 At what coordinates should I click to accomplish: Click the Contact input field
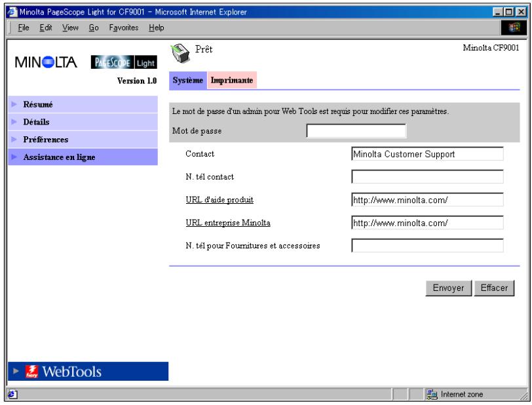pyautogui.click(x=427, y=154)
